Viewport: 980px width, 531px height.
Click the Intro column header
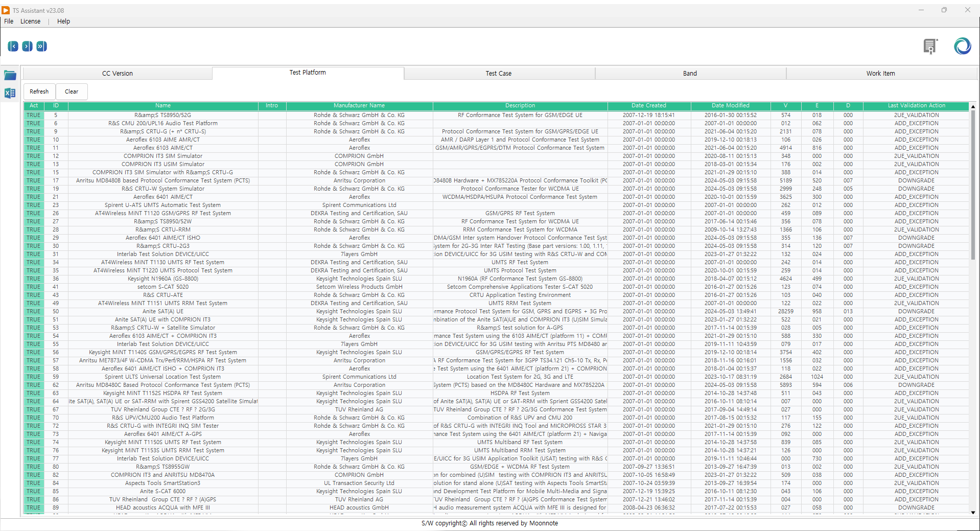(x=272, y=106)
